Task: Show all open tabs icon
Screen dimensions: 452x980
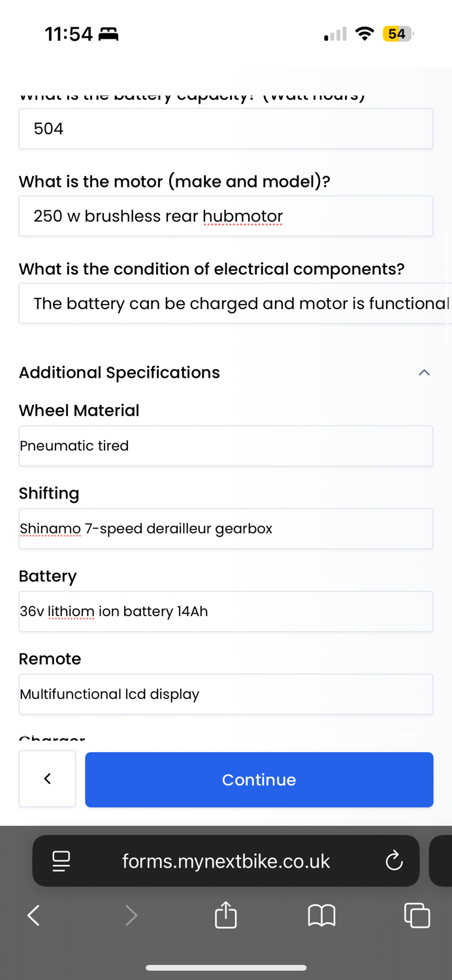Action: (417, 915)
